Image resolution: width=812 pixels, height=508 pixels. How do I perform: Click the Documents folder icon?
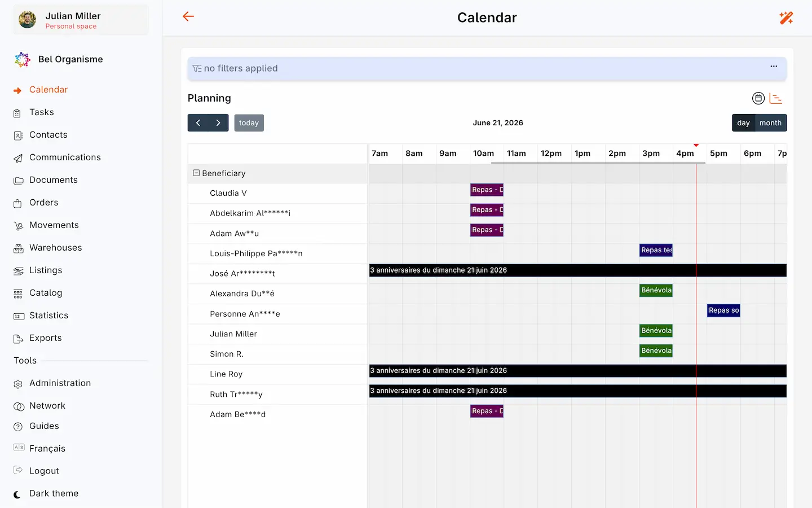[18, 181]
